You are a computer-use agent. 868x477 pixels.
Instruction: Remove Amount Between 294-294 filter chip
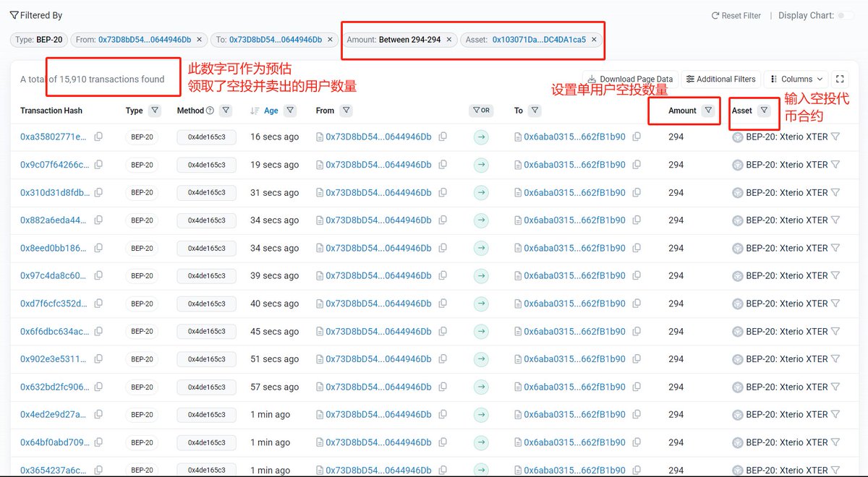[448, 40]
